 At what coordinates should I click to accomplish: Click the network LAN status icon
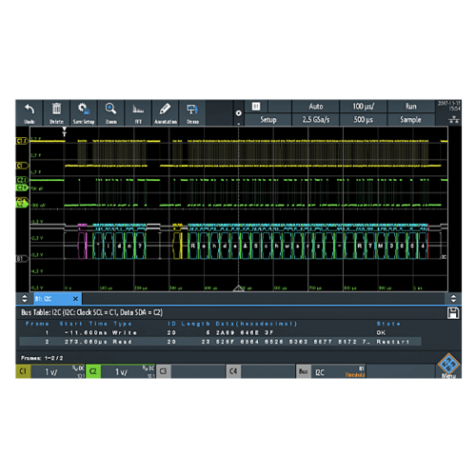(454, 120)
